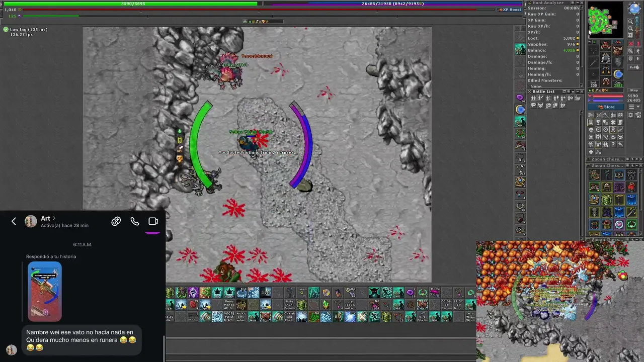Go back using the chat back arrow
The width and height of the screenshot is (644, 362).
pos(14,221)
